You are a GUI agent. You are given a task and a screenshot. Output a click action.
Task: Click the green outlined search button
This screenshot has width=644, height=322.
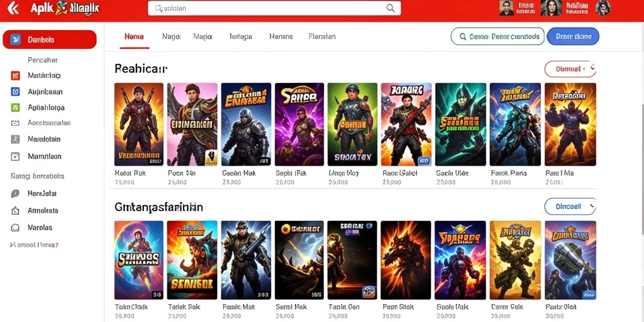pos(497,36)
